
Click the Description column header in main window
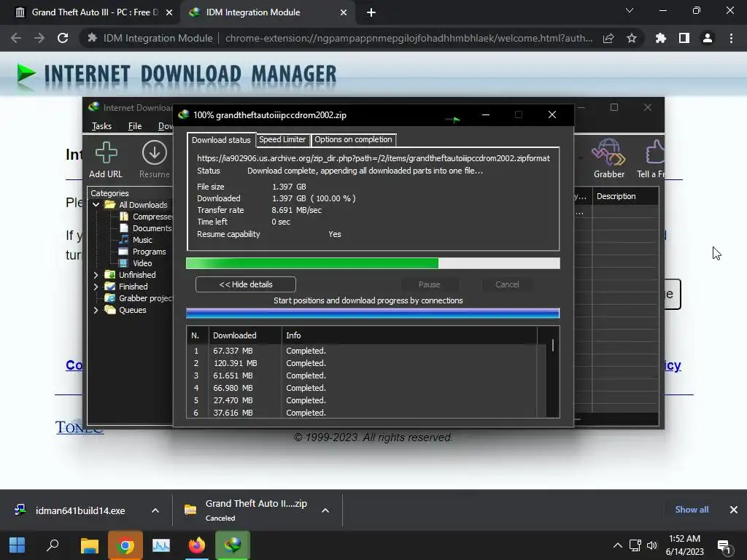click(x=625, y=196)
